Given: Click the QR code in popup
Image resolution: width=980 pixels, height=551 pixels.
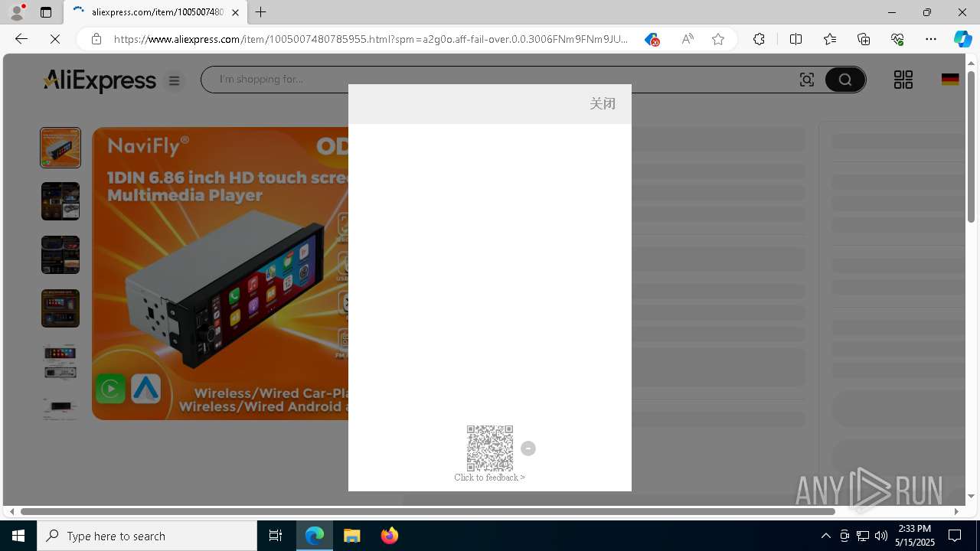Looking at the screenshot, I should pos(490,448).
